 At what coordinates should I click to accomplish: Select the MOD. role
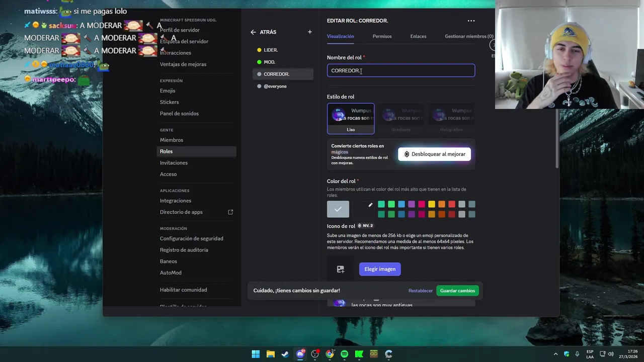point(283,62)
